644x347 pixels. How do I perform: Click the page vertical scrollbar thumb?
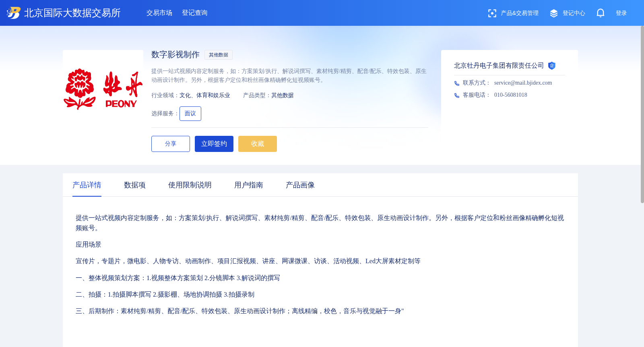[642, 114]
